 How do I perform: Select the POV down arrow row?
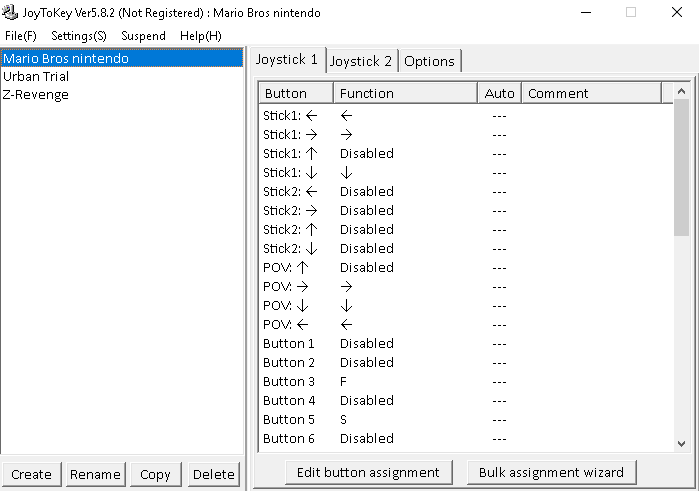pyautogui.click(x=466, y=306)
